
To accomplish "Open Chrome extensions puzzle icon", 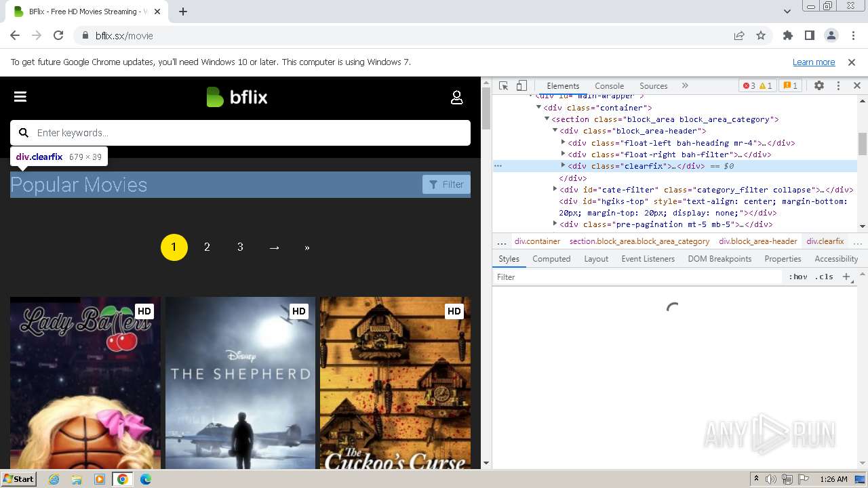I will 788,36.
